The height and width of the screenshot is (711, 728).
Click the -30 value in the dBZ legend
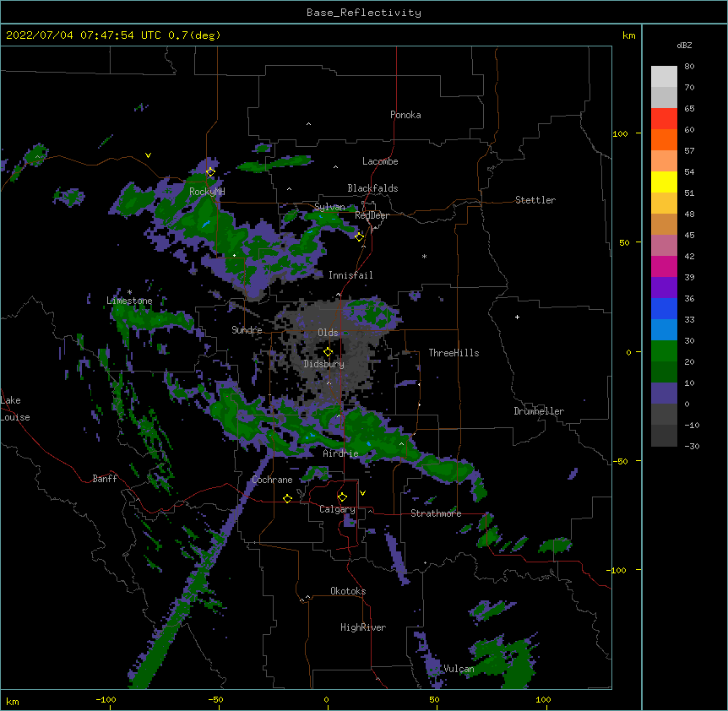pyautogui.click(x=692, y=447)
